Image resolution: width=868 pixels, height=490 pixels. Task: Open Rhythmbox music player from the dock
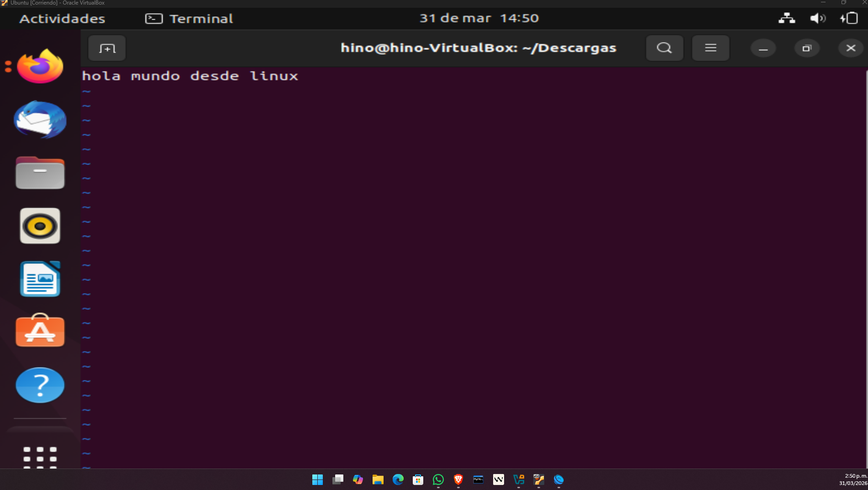click(40, 226)
